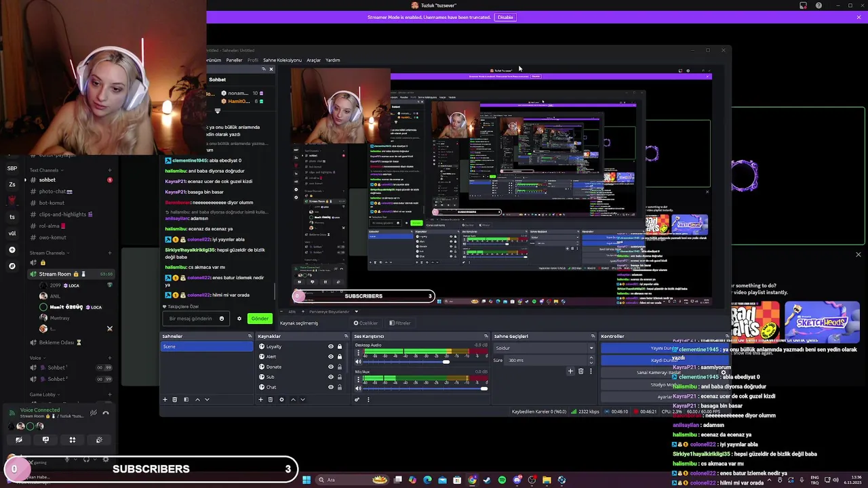Open scene filters icon in Sahneler toolbar
Image resolution: width=868 pixels, height=488 pixels.
tap(186, 399)
